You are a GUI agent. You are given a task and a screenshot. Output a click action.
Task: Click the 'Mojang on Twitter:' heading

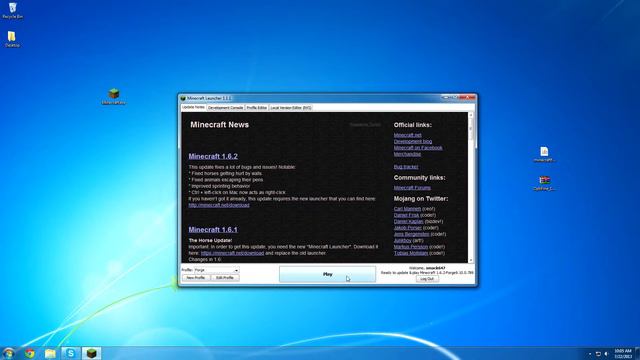click(x=421, y=199)
